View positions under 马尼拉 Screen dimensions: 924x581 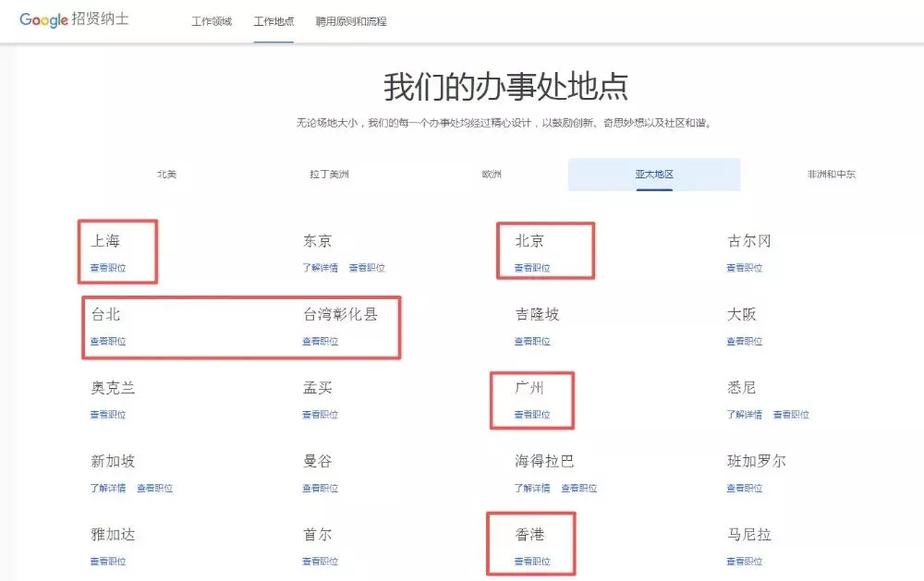pos(744,562)
